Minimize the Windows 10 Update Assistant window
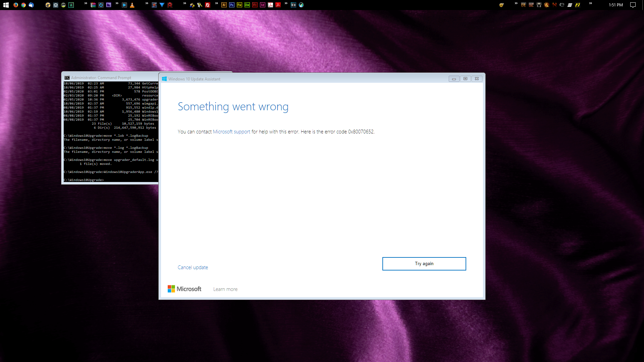Viewport: 644px width, 362px height. pos(454,79)
